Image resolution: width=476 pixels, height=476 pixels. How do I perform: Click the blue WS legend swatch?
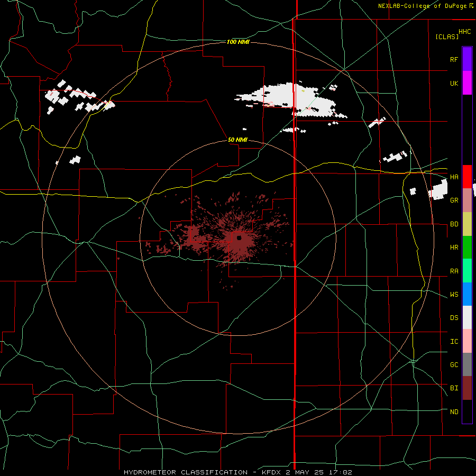(467, 294)
